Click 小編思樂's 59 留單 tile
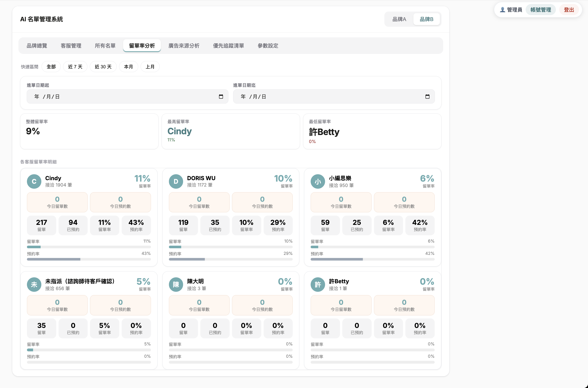 pos(325,225)
